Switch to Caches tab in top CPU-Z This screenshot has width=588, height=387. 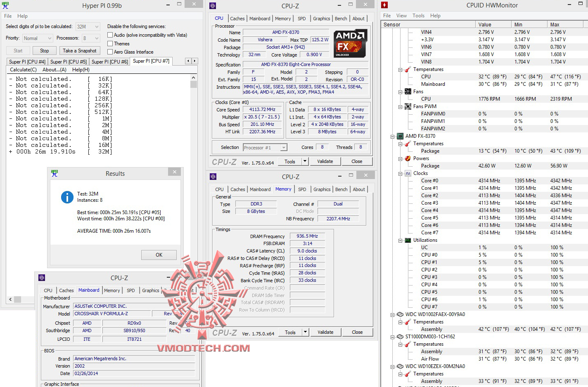click(237, 19)
